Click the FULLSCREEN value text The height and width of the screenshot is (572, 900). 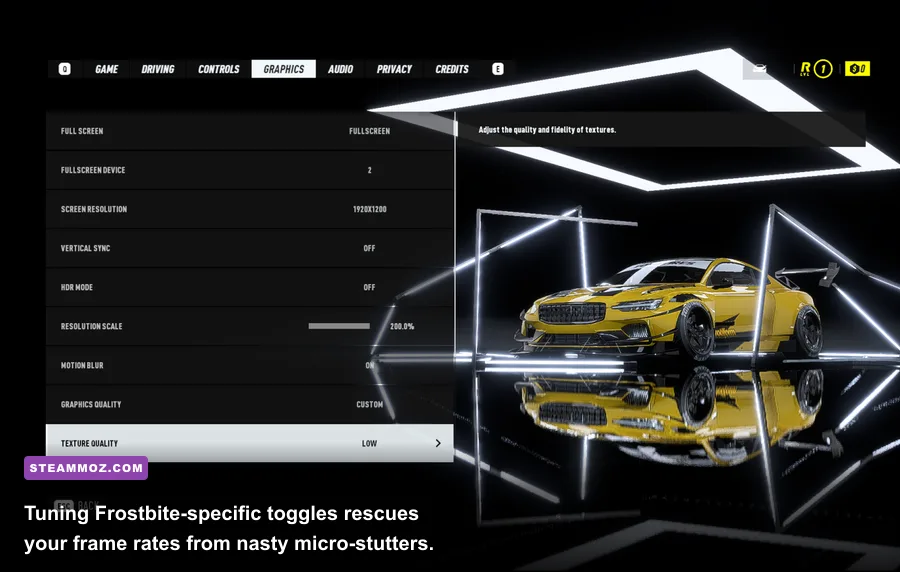point(370,131)
